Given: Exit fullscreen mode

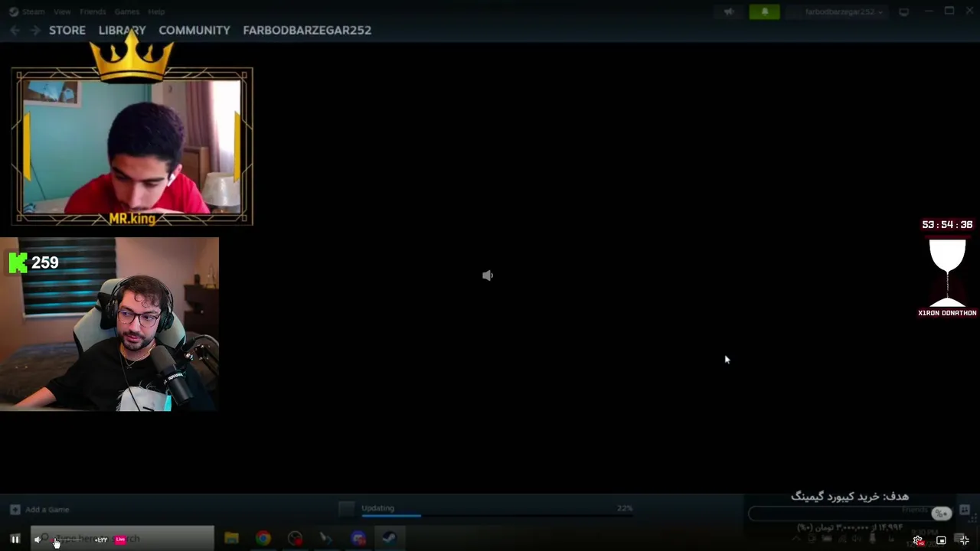Looking at the screenshot, I should click(964, 540).
